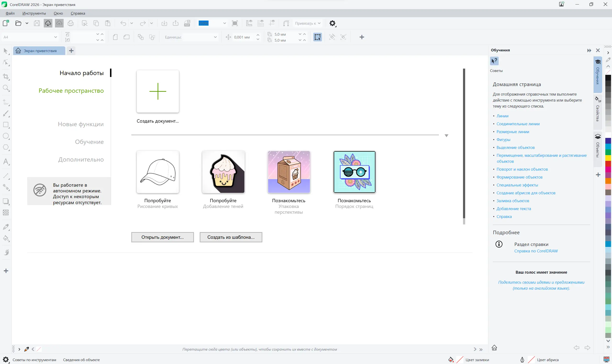Open the Справка menu
Image resolution: width=612 pixels, height=364 pixels.
tap(78, 13)
